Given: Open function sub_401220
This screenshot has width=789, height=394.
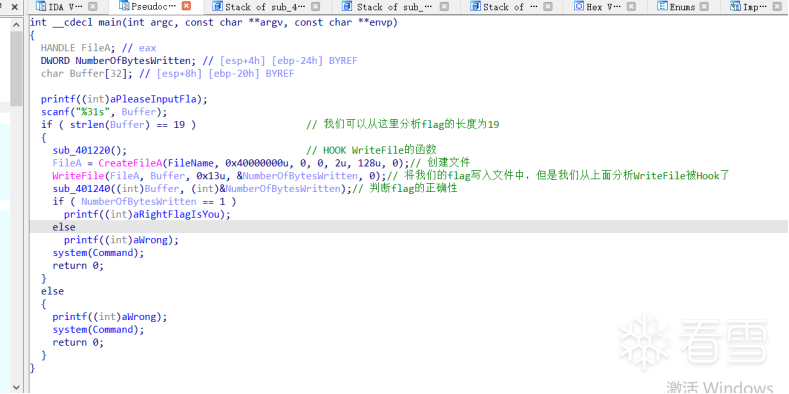Looking at the screenshot, I should point(84,150).
